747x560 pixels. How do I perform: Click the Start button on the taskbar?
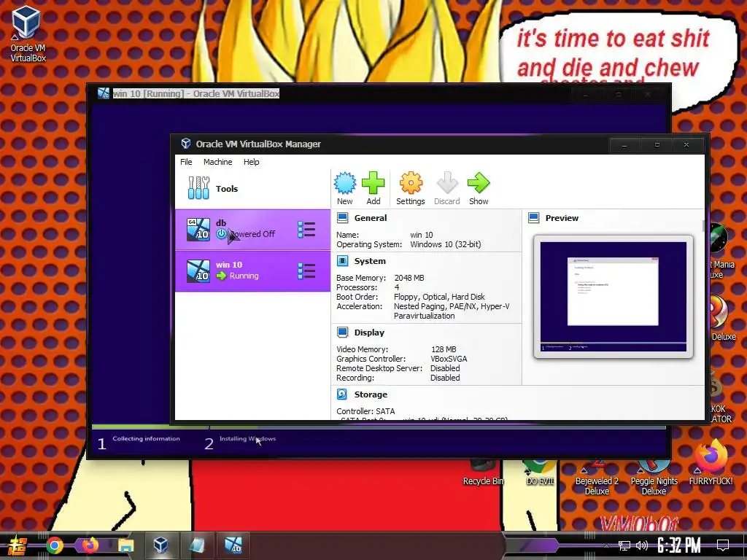click(x=18, y=545)
